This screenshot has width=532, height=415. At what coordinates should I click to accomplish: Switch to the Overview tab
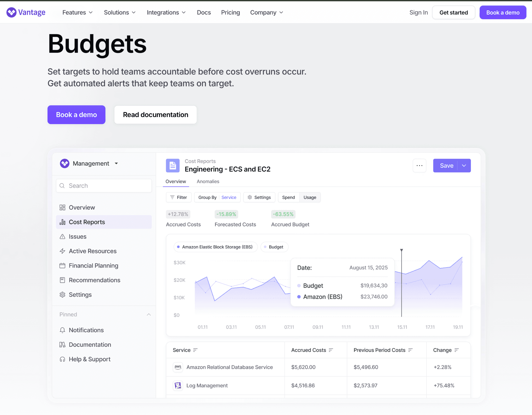click(176, 181)
